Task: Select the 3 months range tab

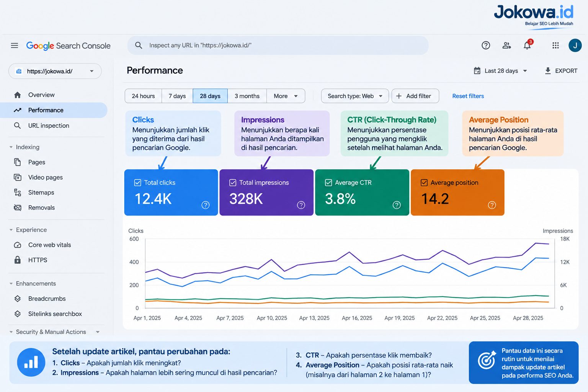Action: coord(247,96)
